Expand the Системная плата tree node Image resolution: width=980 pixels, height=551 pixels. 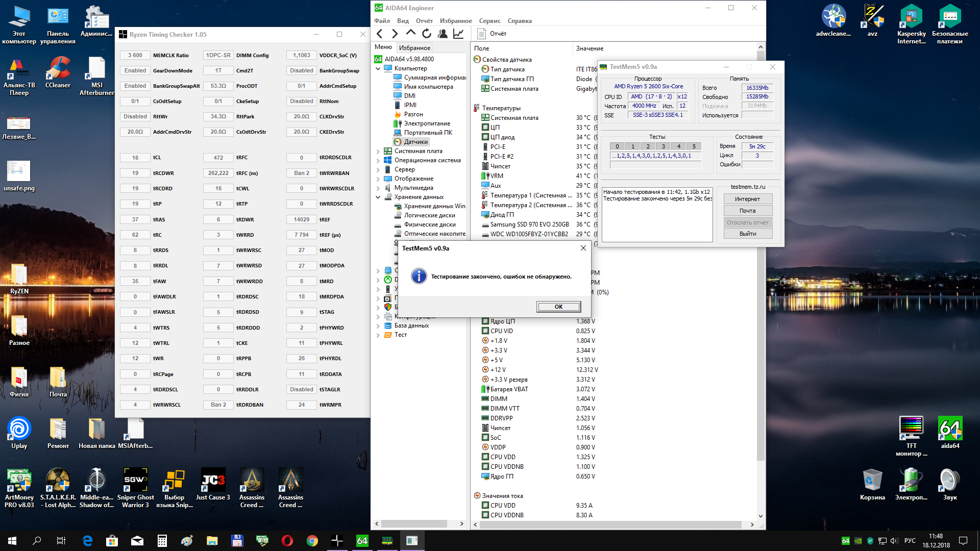[x=378, y=151]
